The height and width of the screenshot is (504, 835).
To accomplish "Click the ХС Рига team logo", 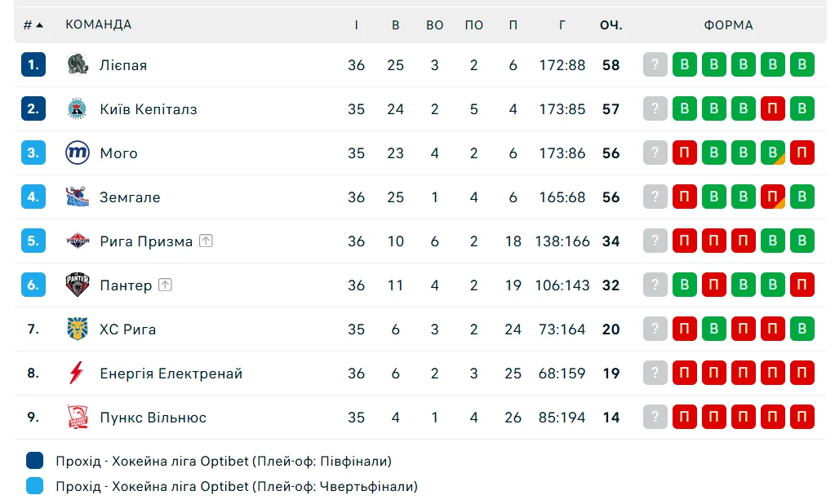I will 78,329.
